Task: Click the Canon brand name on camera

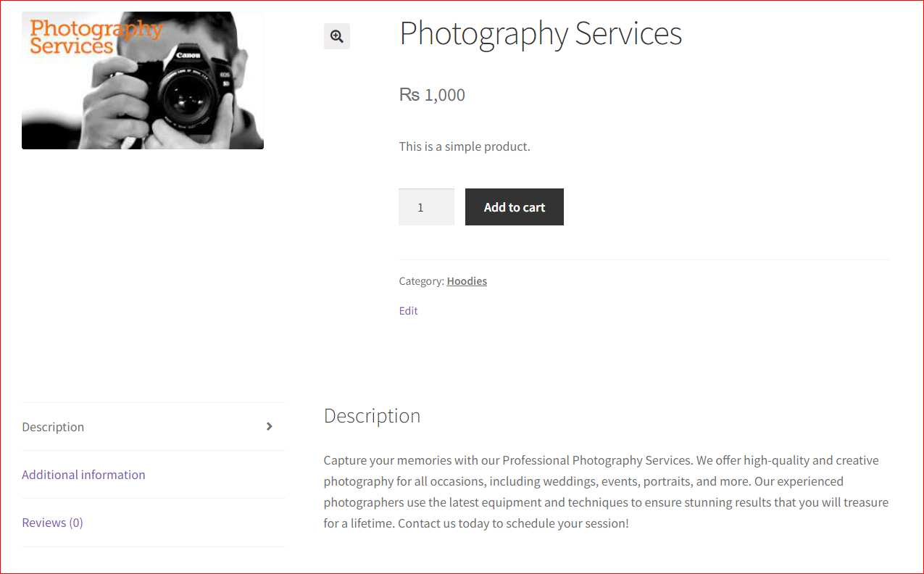Action: point(188,55)
